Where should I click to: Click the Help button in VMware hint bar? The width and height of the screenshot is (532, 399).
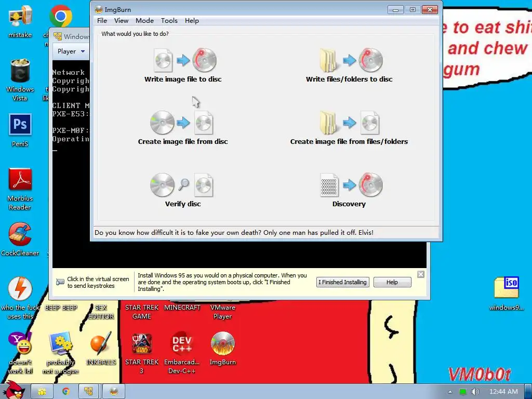tap(392, 282)
